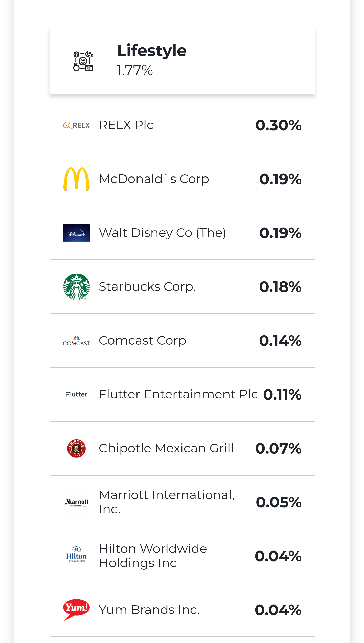Click Flutter Entertainment Plc name
364x643 pixels.
coord(178,394)
